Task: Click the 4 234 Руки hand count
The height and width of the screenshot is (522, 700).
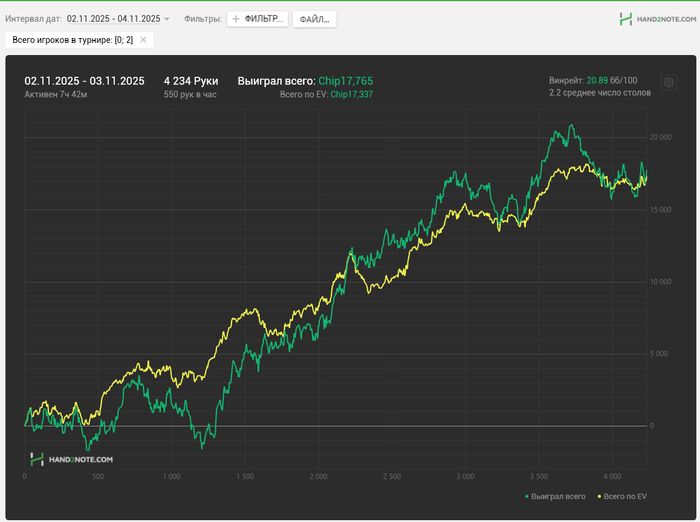Action: 191,81
